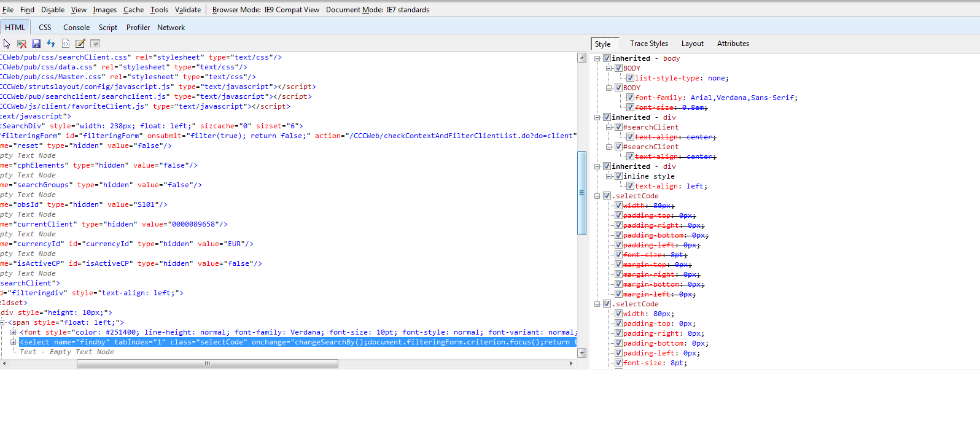
Task: Open the Disable menu
Action: click(x=53, y=10)
